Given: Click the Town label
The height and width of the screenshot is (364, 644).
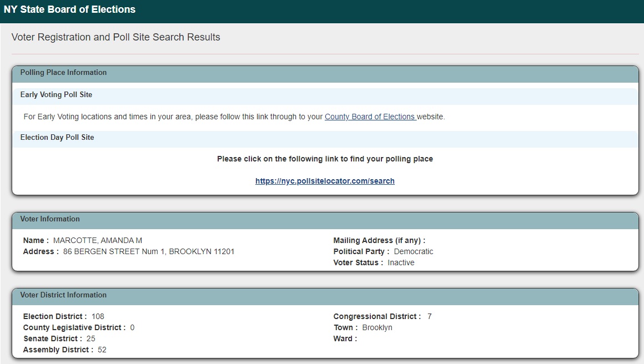Looking at the screenshot, I should [x=345, y=327].
